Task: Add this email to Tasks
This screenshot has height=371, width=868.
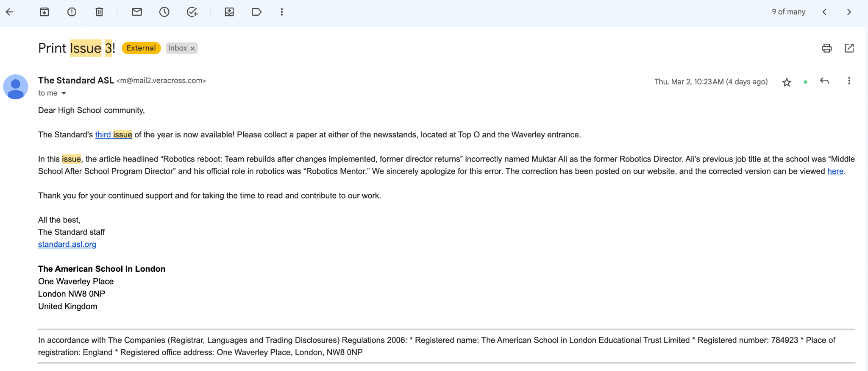Action: (192, 12)
